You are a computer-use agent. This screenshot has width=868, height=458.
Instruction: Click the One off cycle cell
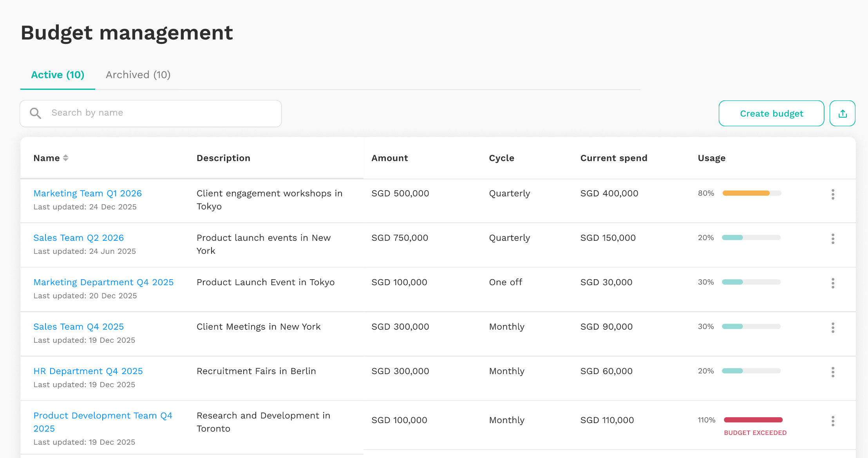tap(506, 282)
